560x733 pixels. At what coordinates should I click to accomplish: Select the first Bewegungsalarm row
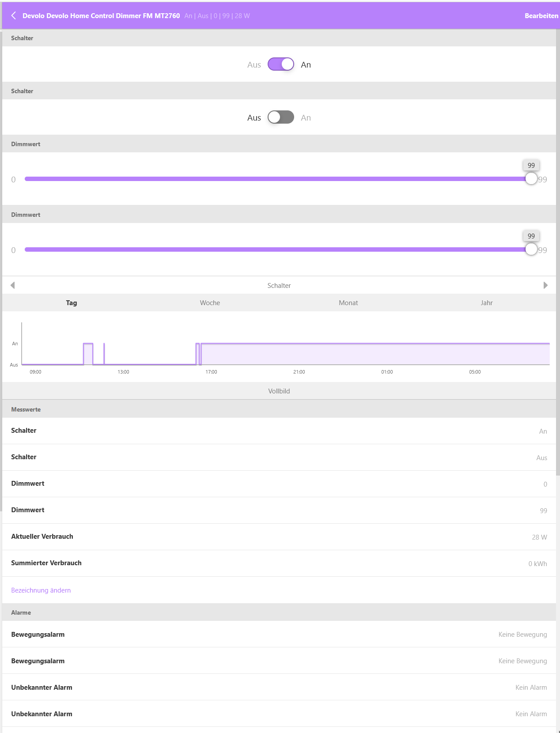point(279,635)
